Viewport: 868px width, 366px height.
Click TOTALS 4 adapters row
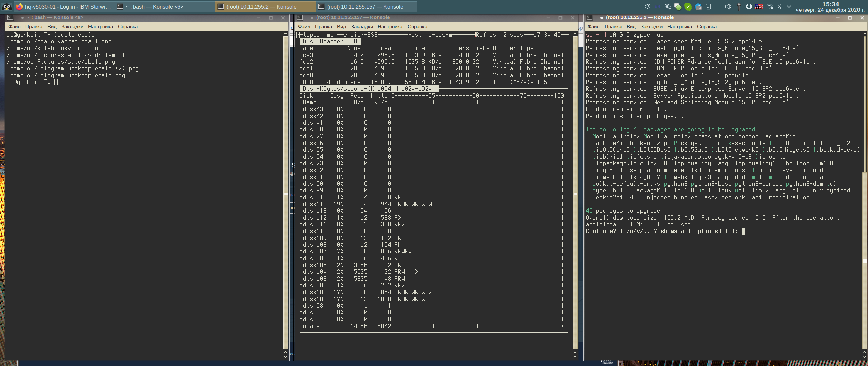coord(423,82)
